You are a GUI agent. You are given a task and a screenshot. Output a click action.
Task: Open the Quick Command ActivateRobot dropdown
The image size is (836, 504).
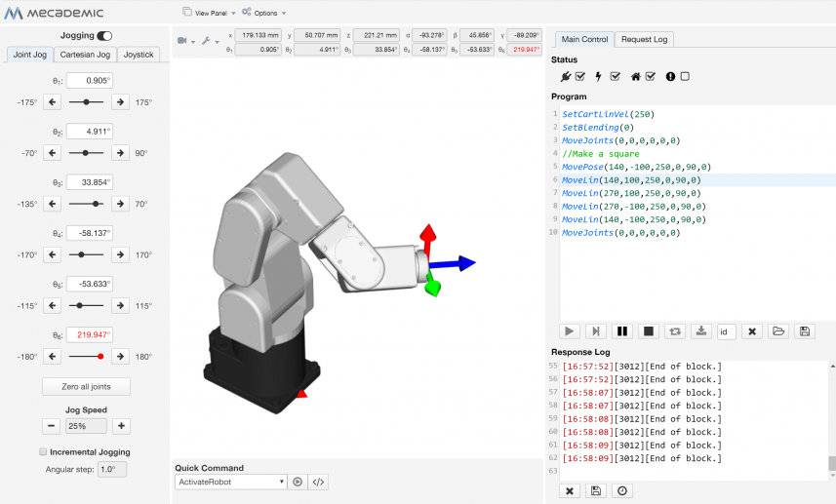tap(230, 482)
